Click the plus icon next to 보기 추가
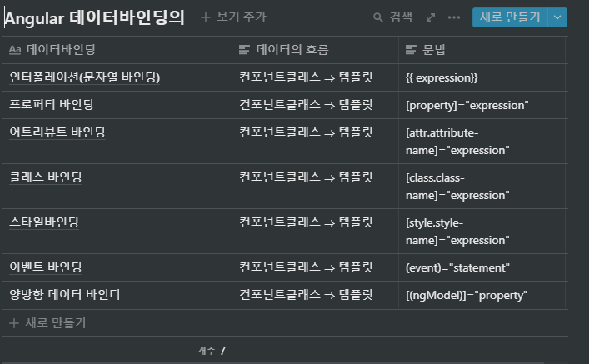 click(205, 17)
